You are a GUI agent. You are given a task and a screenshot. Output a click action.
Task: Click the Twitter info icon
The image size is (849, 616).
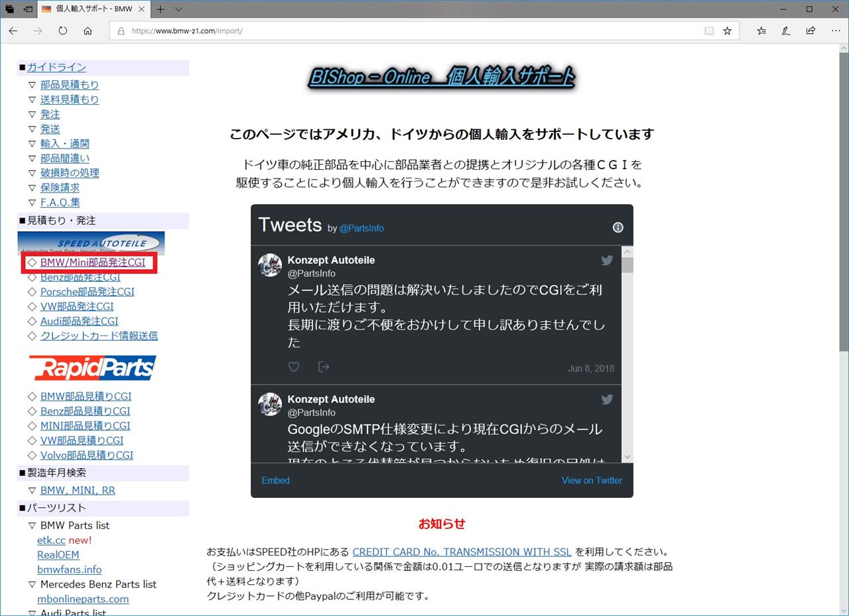[618, 227]
